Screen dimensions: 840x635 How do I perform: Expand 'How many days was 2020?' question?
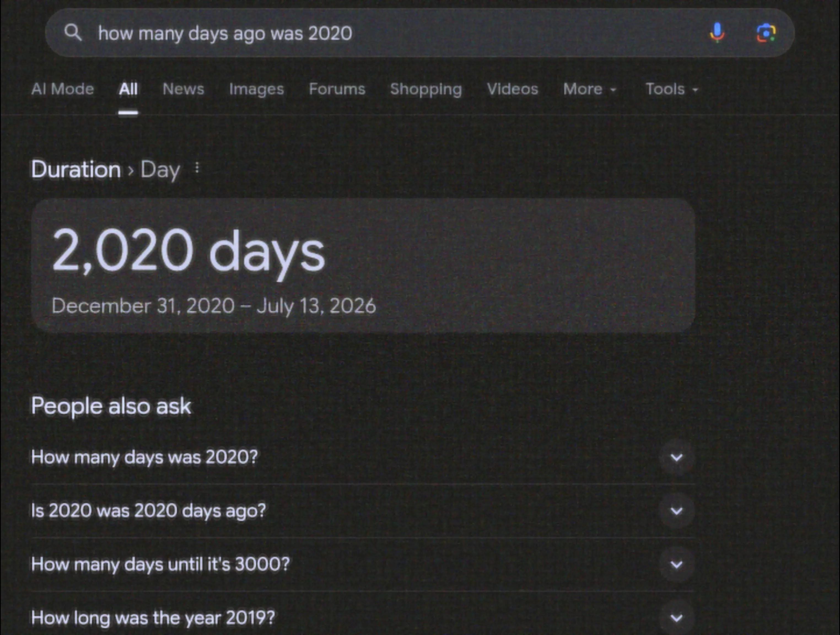point(363,457)
